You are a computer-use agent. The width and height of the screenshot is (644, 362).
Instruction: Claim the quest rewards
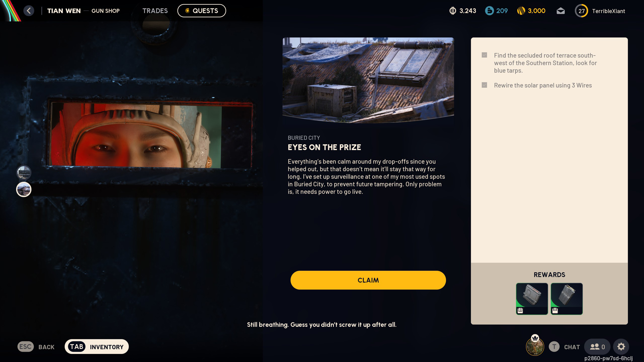point(368,280)
